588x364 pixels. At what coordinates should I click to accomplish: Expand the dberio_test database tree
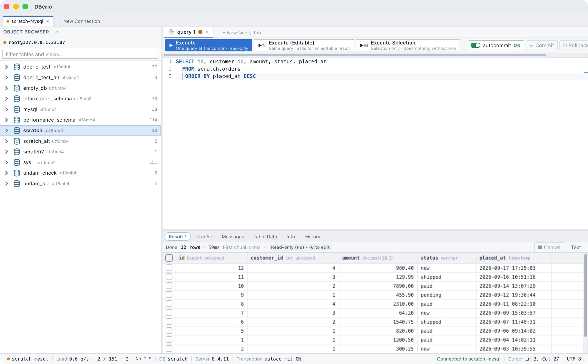point(7,67)
